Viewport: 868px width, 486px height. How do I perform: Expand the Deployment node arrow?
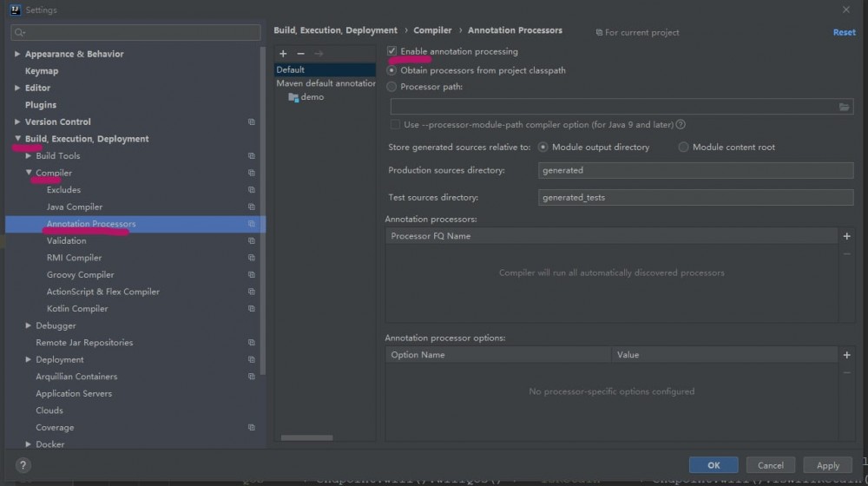(x=29, y=360)
